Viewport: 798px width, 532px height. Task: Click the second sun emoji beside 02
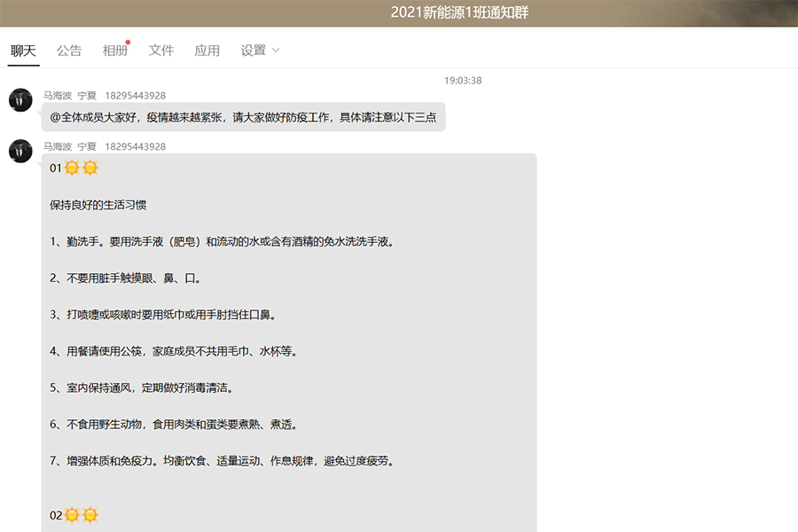click(90, 515)
